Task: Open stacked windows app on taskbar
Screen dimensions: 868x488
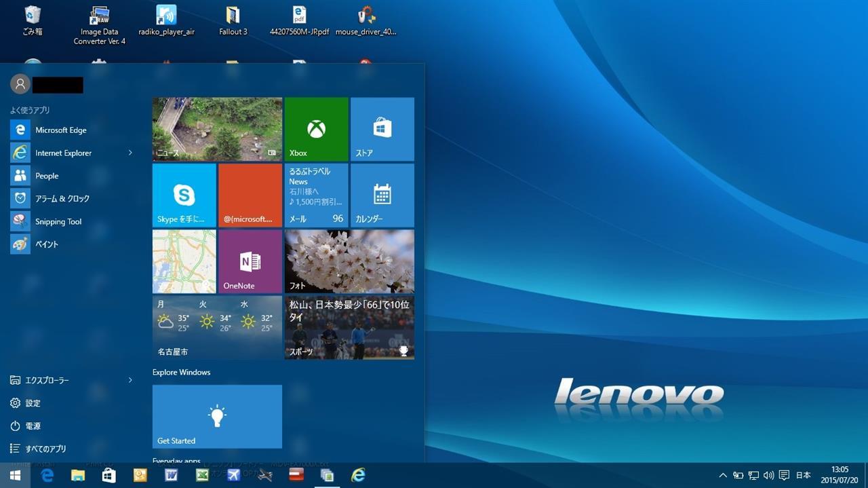Action: pyautogui.click(x=327, y=476)
